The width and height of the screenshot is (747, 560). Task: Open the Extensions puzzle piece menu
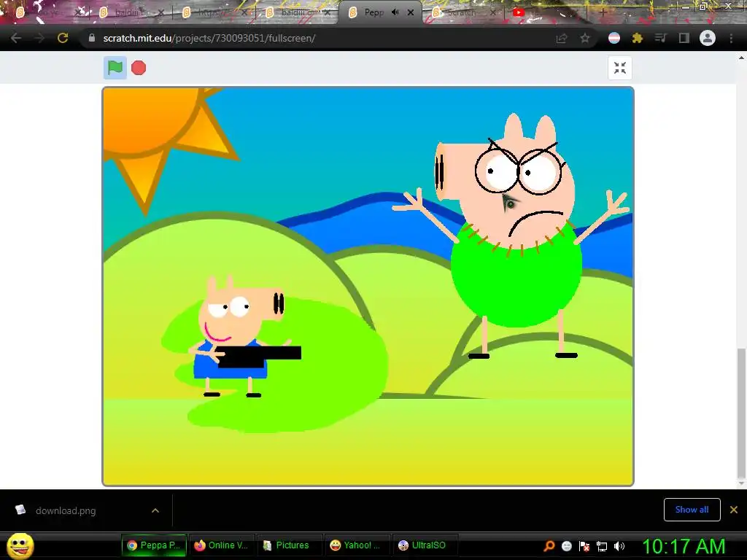click(x=638, y=38)
